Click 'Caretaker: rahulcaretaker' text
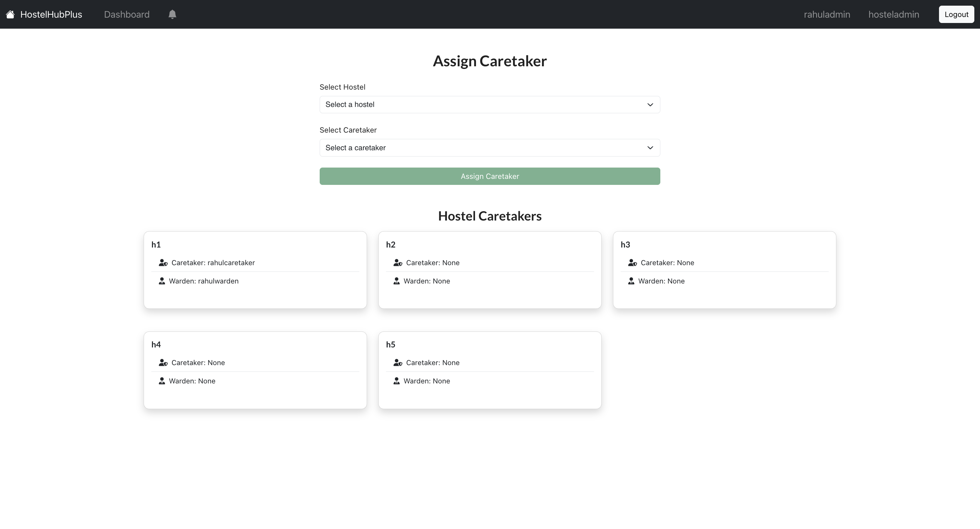Image resolution: width=980 pixels, height=529 pixels. pyautogui.click(x=213, y=263)
